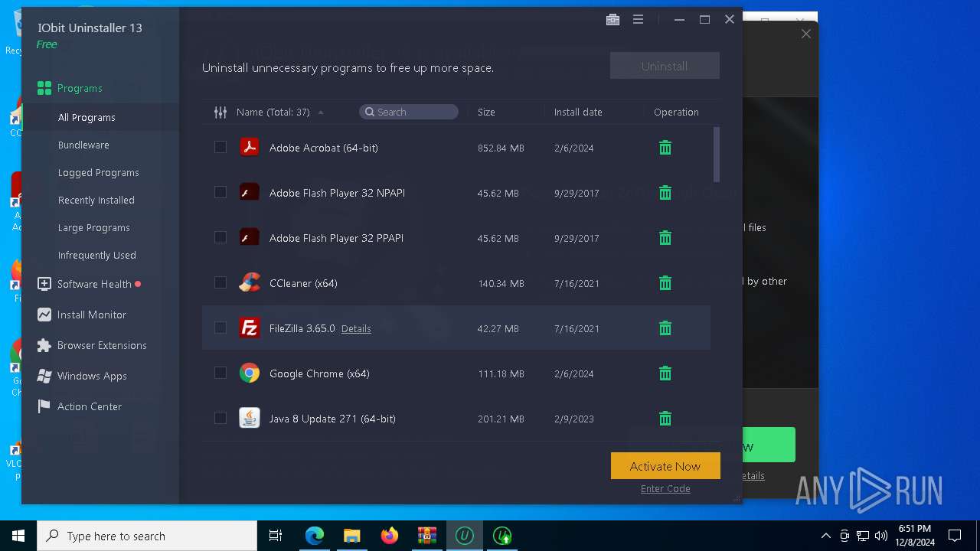Click the Activate Now button

665,466
